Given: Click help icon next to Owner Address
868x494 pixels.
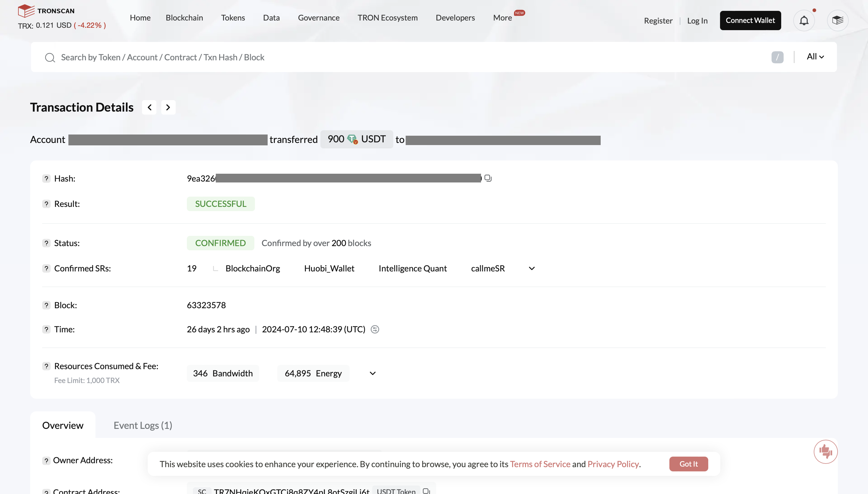Looking at the screenshot, I should coord(46,461).
